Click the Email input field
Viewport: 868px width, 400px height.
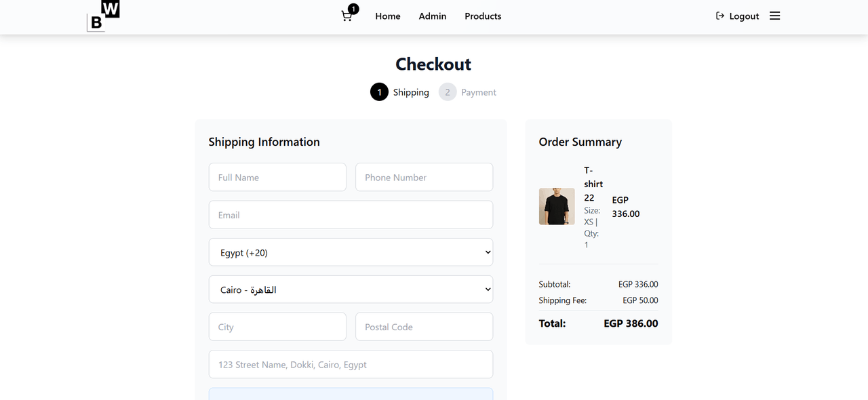pos(351,215)
